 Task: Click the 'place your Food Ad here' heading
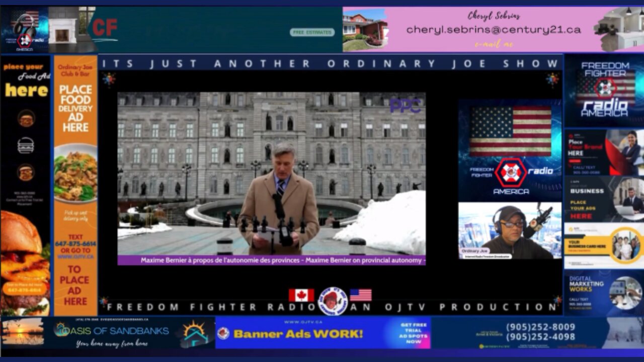coord(26,80)
